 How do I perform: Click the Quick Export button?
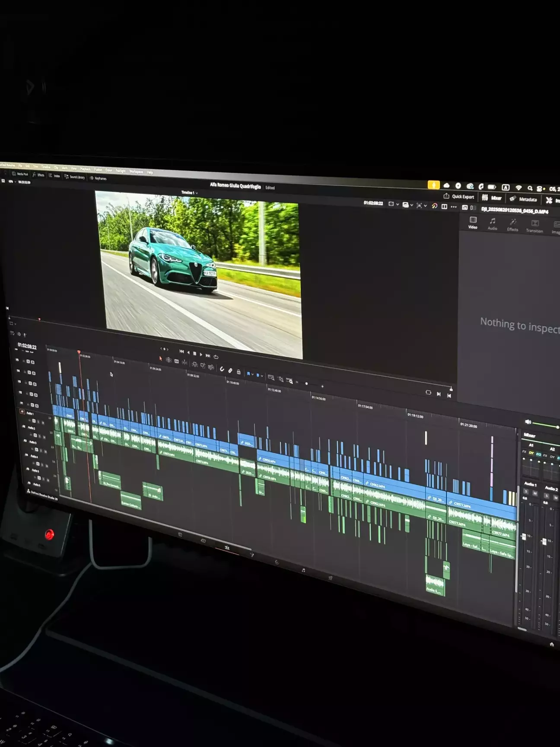[x=459, y=197]
